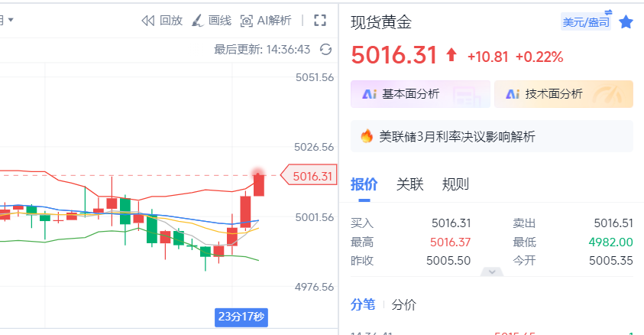Switch price unit via 美元/盎司 toggle
This screenshot has height=335, width=644.
click(x=586, y=21)
